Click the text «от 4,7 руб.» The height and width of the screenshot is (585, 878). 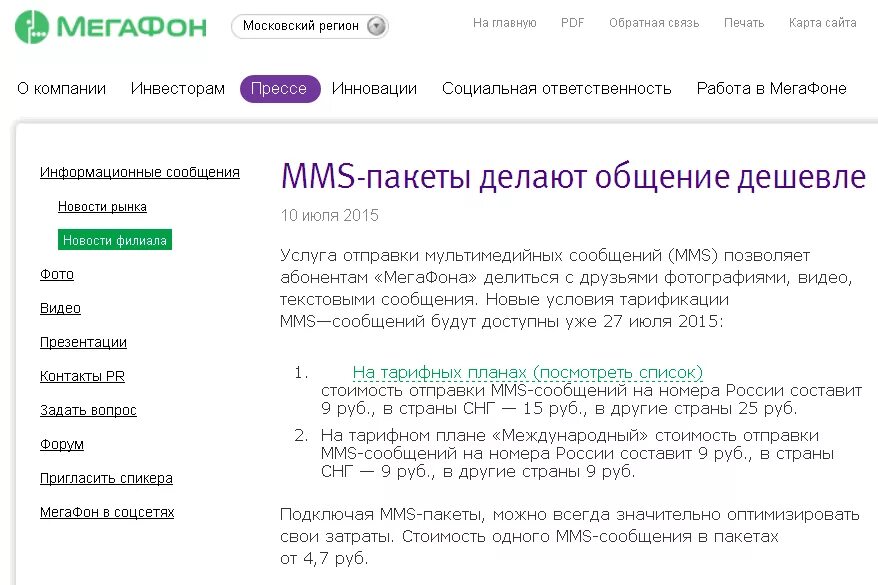pos(324,558)
